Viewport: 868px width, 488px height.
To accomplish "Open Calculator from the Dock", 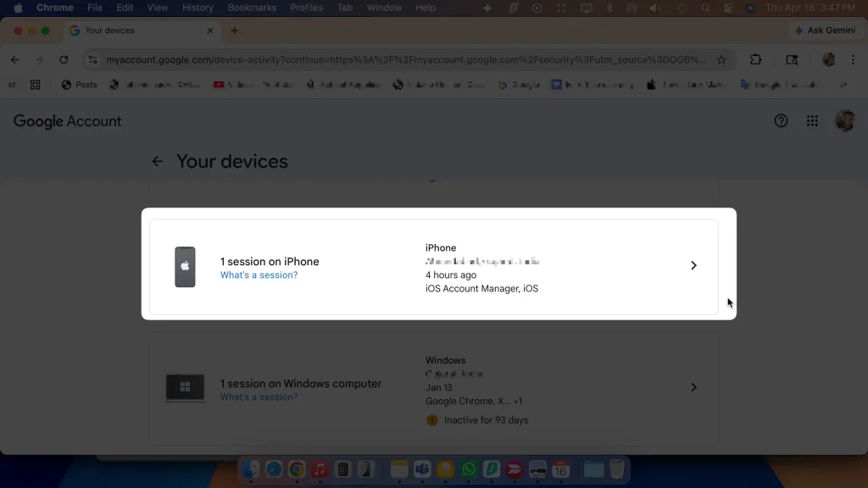I will (342, 469).
